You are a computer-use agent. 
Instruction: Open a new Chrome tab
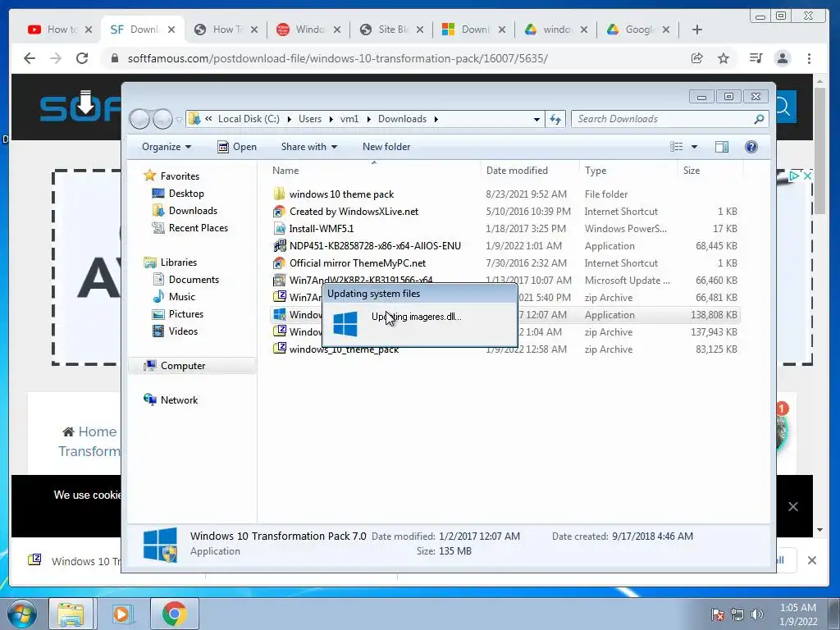(x=697, y=30)
